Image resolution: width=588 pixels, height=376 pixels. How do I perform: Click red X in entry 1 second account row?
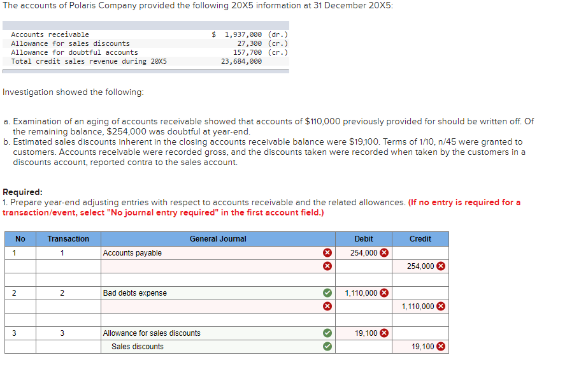pos(327,266)
